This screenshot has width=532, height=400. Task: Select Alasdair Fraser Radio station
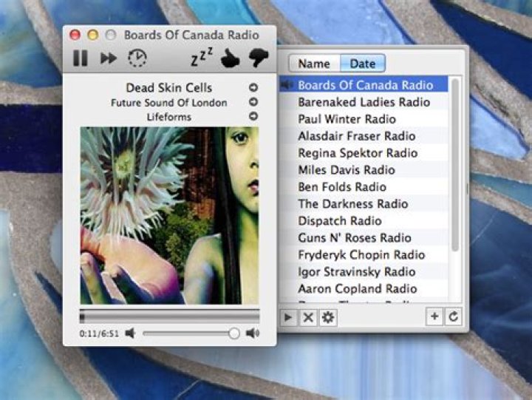click(x=364, y=136)
